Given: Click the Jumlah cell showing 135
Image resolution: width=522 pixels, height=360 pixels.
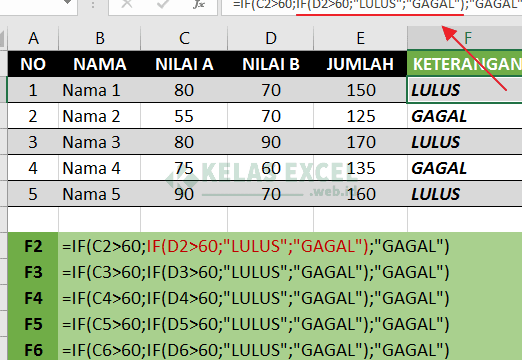Looking at the screenshot, I should coord(360,168).
